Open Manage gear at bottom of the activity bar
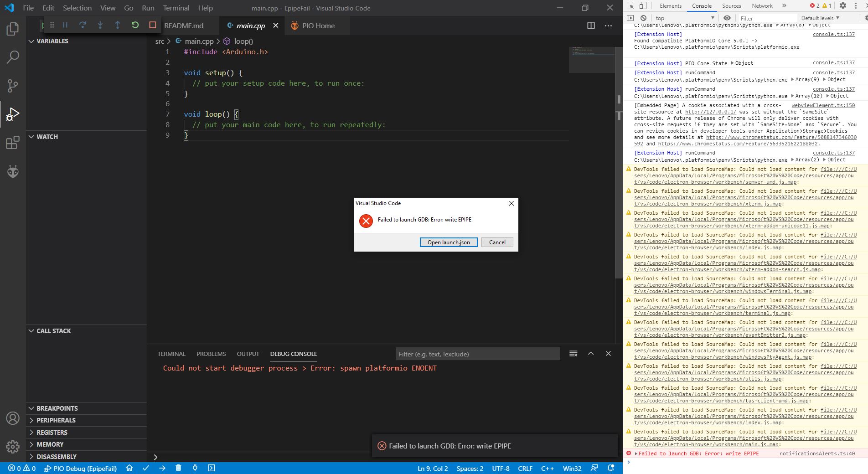This screenshot has width=868, height=474. click(13, 447)
